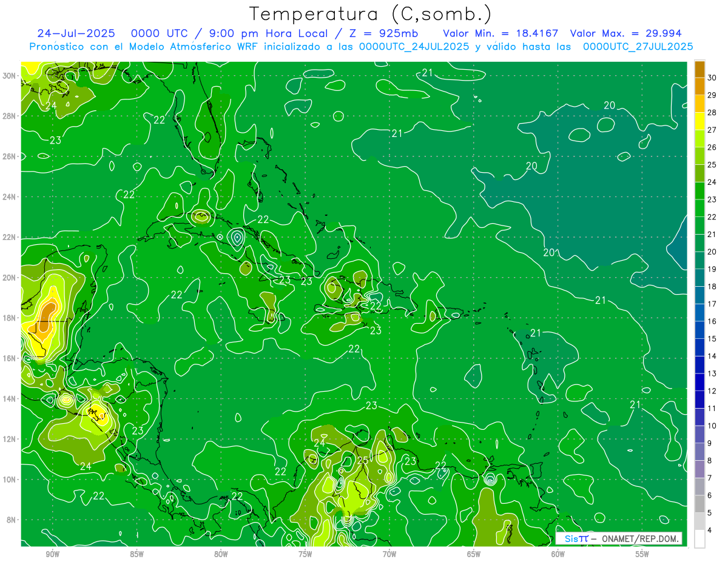The image size is (728, 562).
Task: Click the "16N" latitude axis label
Action: click(10, 358)
